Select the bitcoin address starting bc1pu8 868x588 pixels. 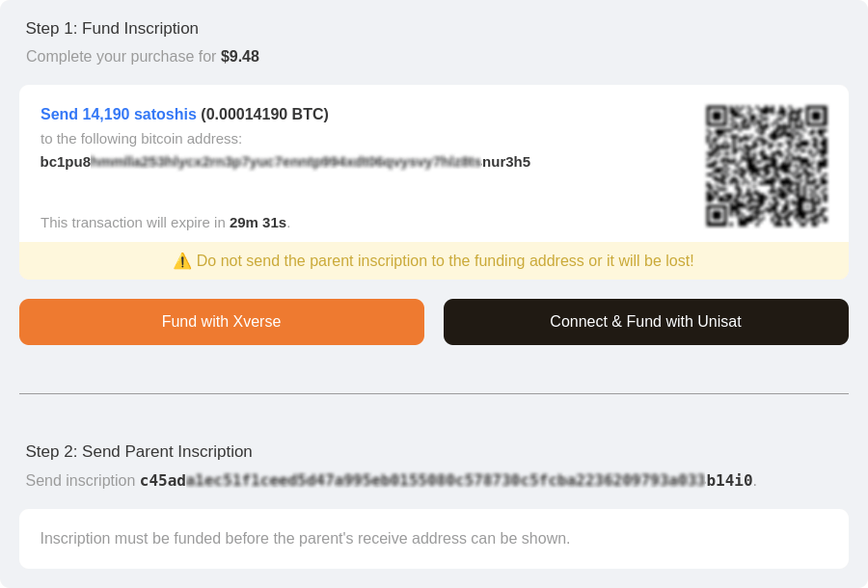pyautogui.click(x=285, y=162)
